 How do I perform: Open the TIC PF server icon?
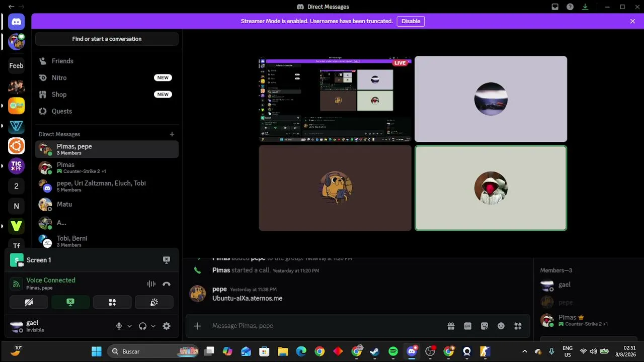16,166
